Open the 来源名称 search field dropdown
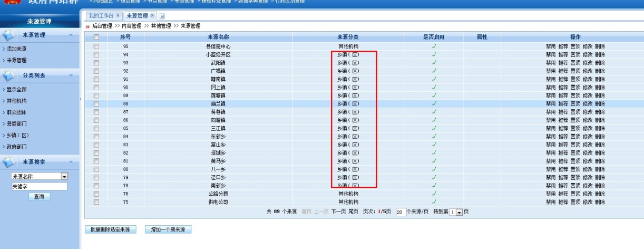The width and height of the screenshot is (644, 249). tap(65, 177)
